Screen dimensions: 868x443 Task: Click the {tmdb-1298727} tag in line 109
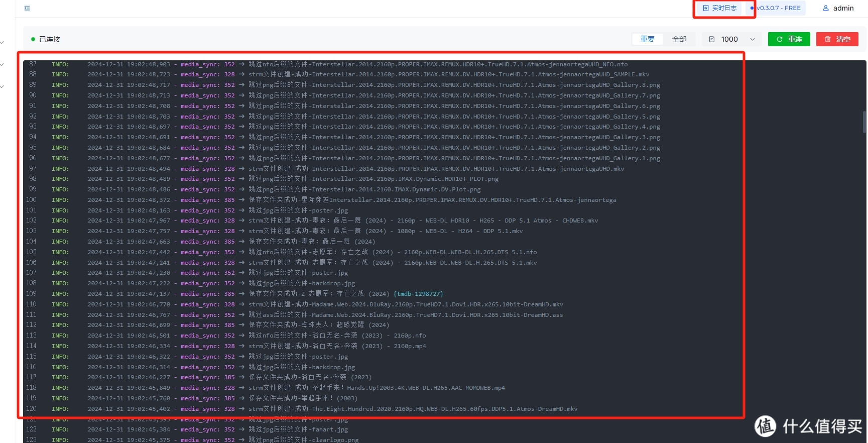click(x=418, y=294)
